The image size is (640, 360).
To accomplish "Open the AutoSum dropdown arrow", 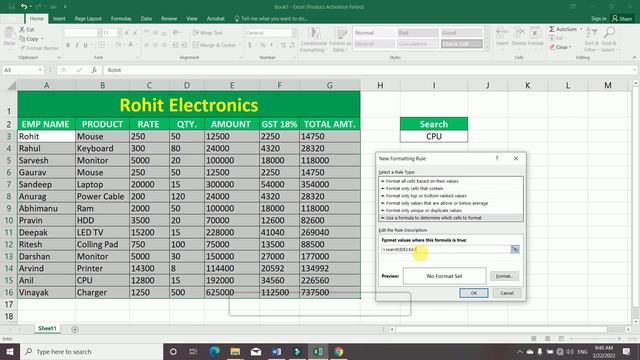I will point(581,29).
